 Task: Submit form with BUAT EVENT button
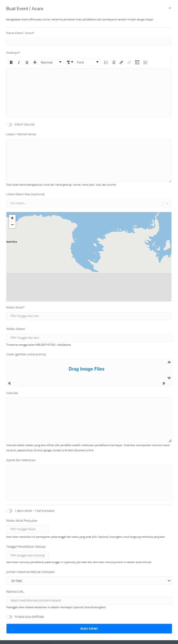(89, 629)
